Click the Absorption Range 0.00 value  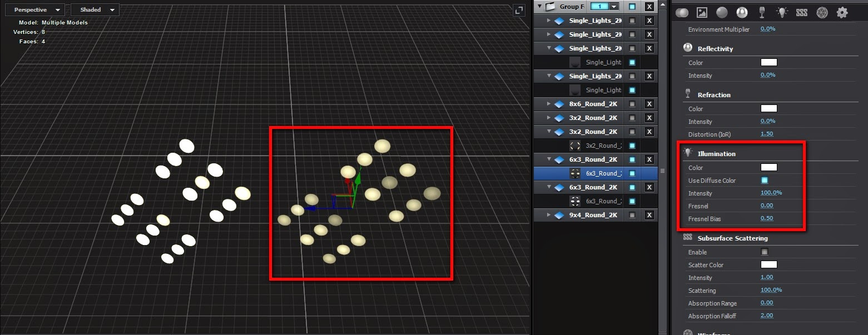(x=767, y=303)
